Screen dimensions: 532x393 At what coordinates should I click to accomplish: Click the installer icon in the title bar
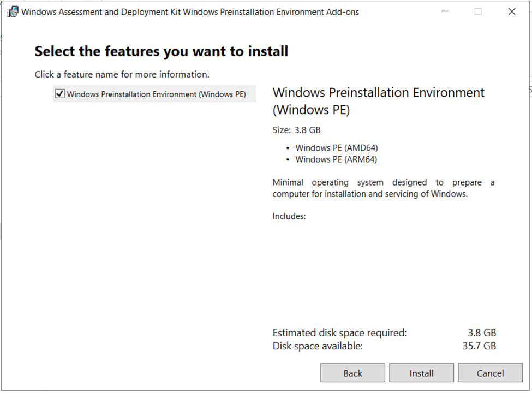(x=12, y=12)
